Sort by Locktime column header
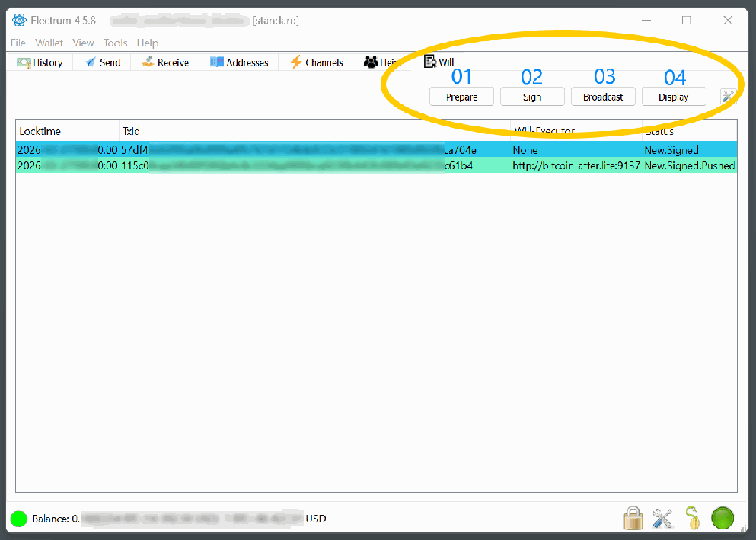 click(x=68, y=131)
